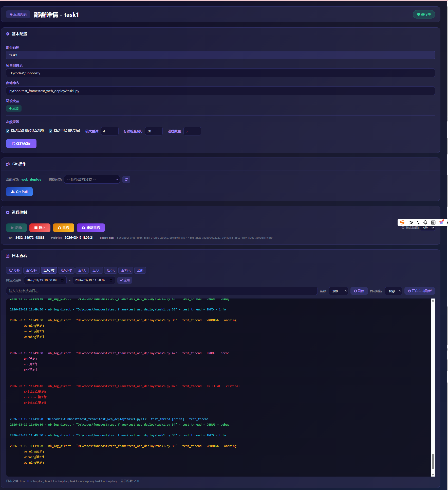
Task: Run Git Pull
Action: click(19, 192)
